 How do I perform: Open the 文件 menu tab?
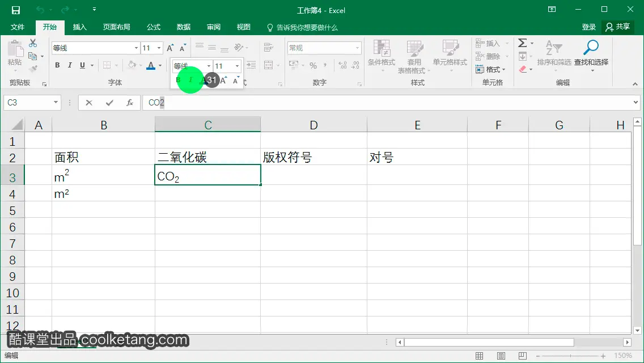click(x=17, y=27)
